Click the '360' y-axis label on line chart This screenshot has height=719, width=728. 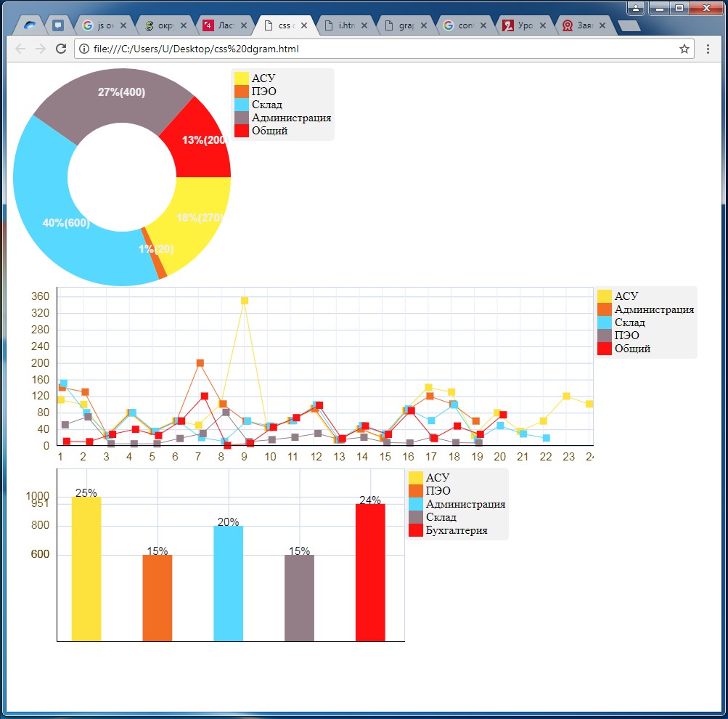click(x=40, y=296)
